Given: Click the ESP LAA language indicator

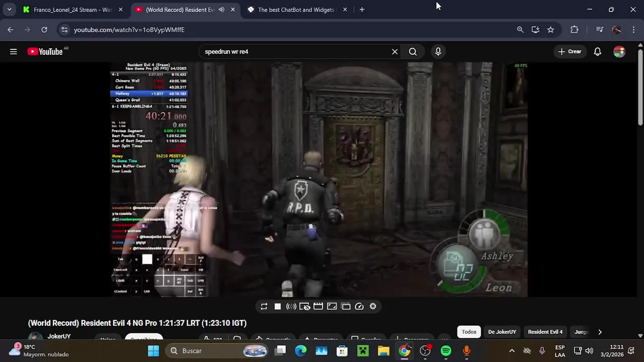Looking at the screenshot, I should (559, 350).
